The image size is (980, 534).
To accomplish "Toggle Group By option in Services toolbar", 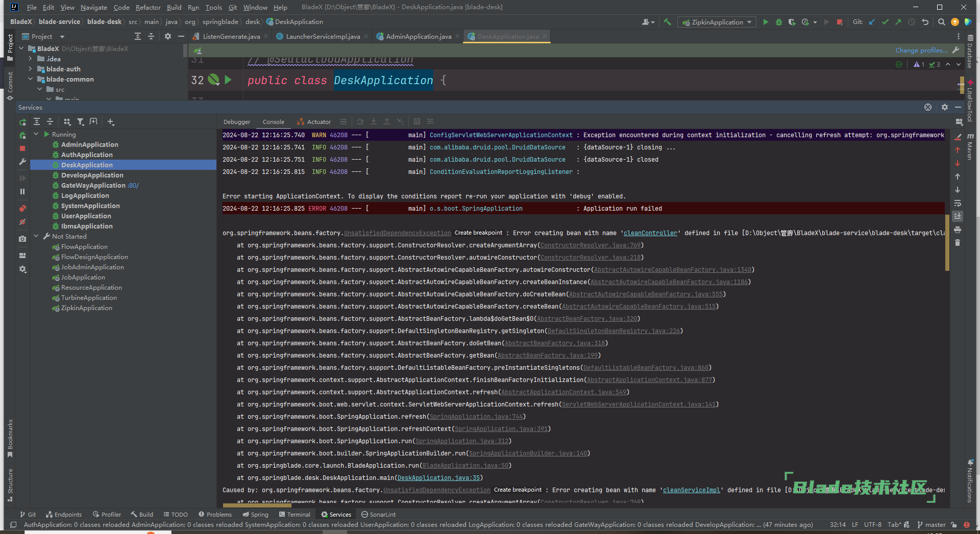I will (67, 122).
